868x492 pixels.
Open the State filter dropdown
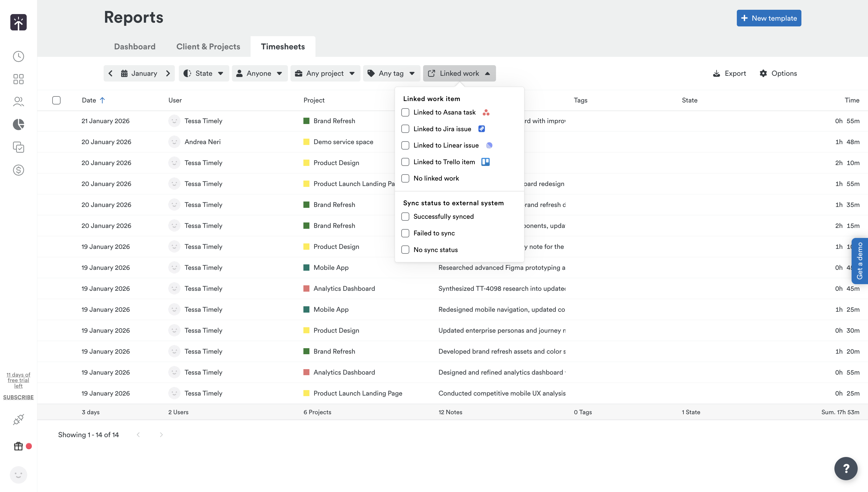(x=204, y=73)
